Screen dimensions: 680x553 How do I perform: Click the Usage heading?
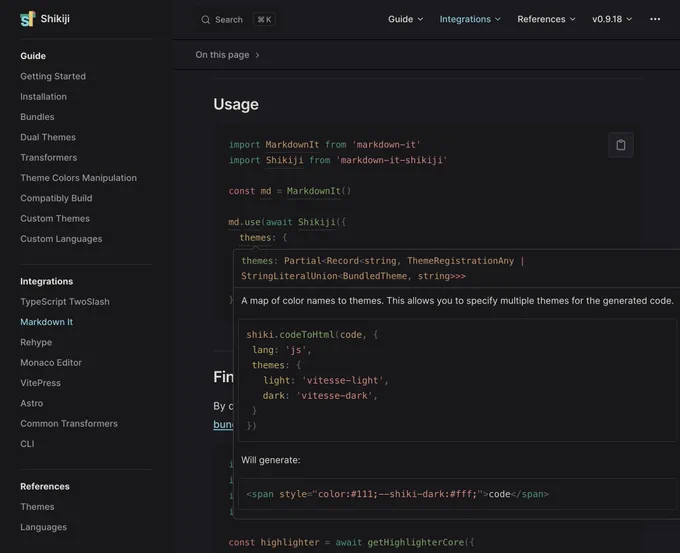[236, 105]
